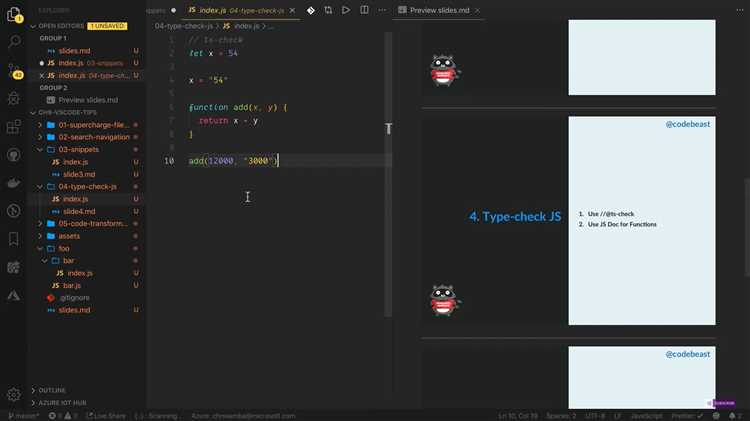The image size is (750, 421).
Task: Click 04-type-check-js breadcrumb segment
Action: pyautogui.click(x=184, y=26)
